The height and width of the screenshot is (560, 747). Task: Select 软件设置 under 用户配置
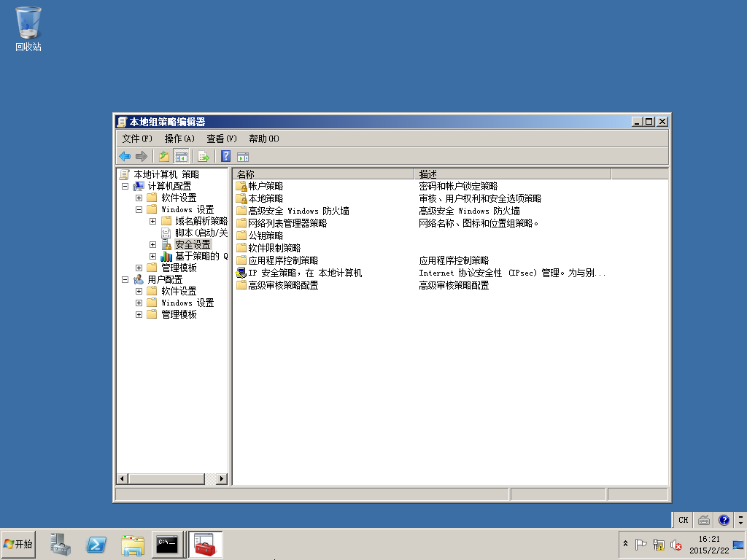coord(179,291)
